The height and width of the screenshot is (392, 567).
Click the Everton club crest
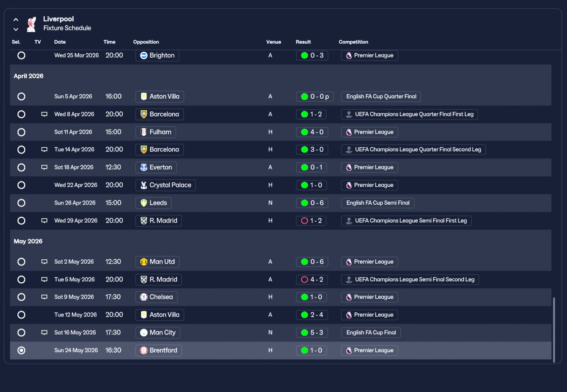[144, 167]
